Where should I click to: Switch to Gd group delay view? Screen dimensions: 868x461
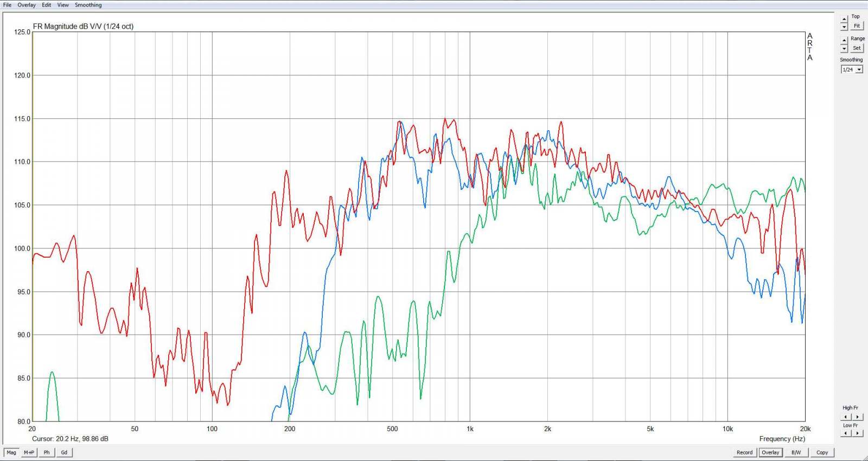[x=64, y=452]
